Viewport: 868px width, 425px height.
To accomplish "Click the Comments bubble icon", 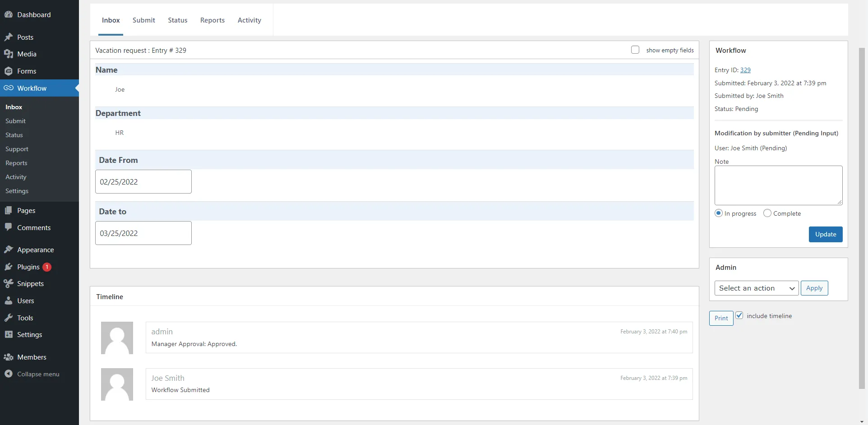I will [8, 227].
